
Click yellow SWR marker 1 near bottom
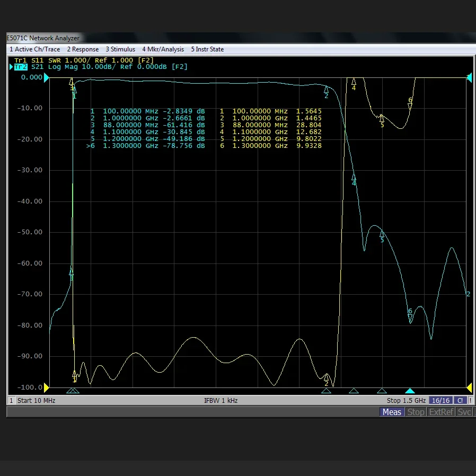[x=74, y=377]
